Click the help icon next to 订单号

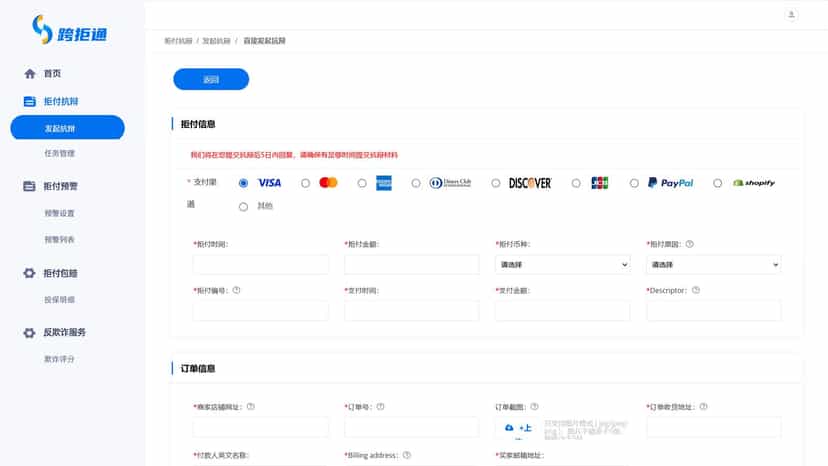pyautogui.click(x=380, y=406)
